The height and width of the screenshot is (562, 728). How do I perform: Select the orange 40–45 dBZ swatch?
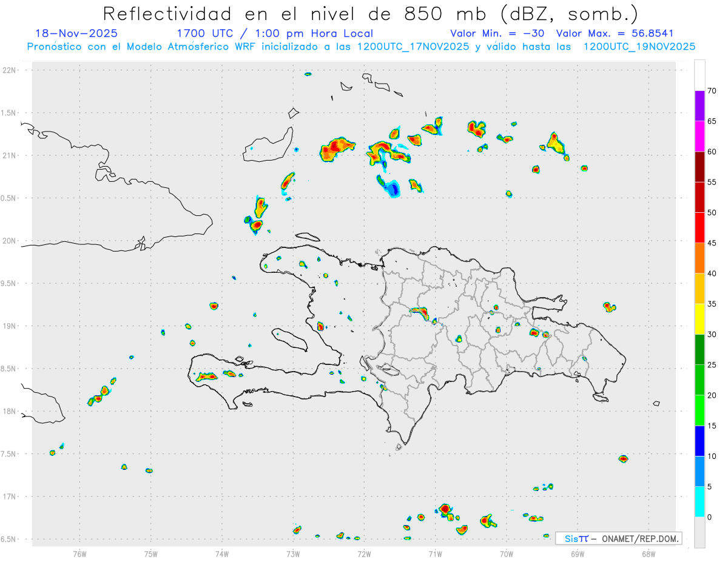click(x=699, y=258)
